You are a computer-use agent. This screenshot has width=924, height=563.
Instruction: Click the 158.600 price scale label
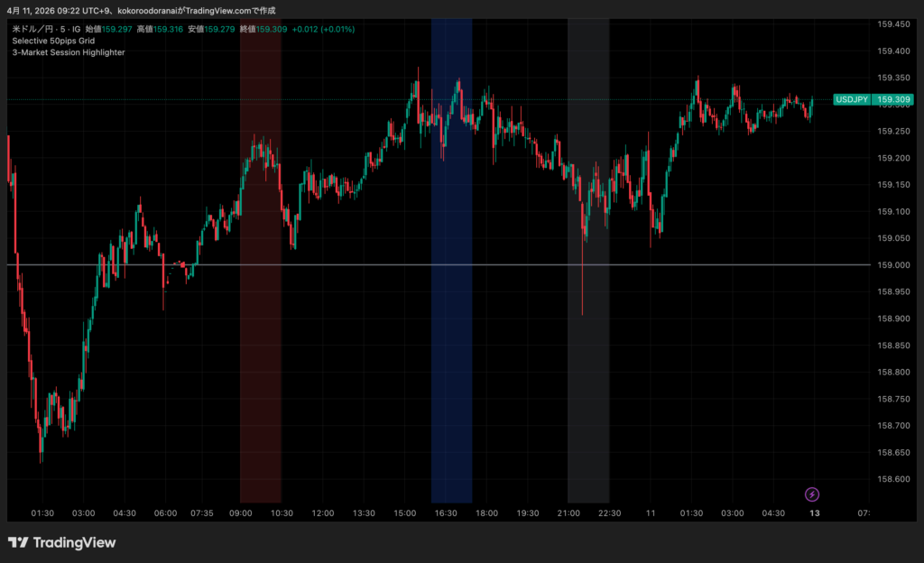tap(893, 479)
